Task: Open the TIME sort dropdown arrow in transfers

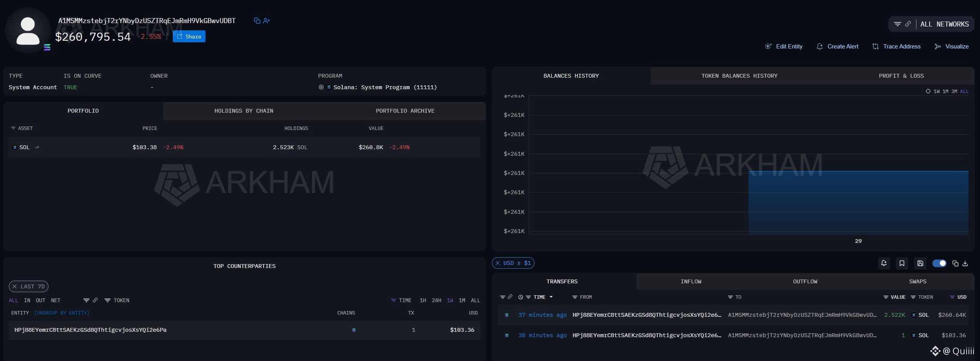Action: [x=551, y=297]
